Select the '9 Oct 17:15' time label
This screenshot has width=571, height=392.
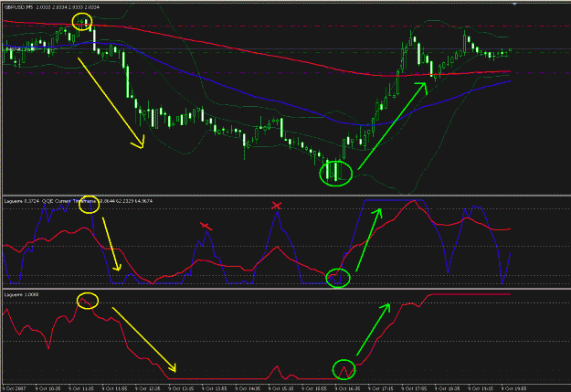(x=381, y=388)
